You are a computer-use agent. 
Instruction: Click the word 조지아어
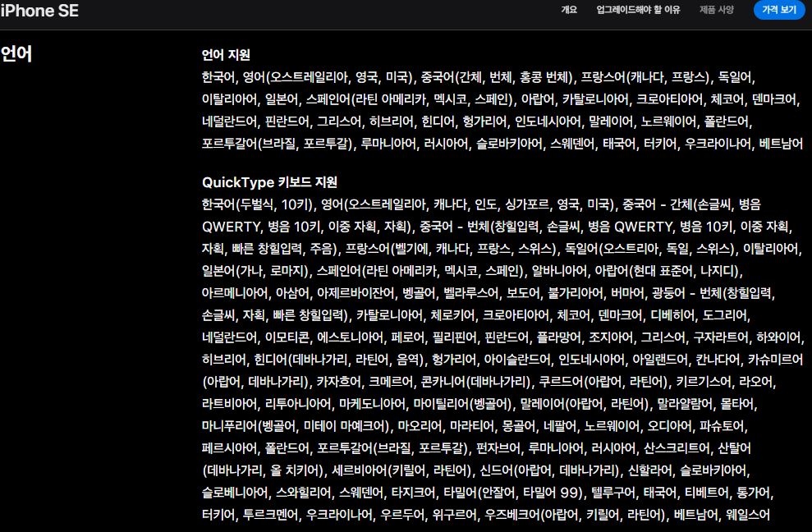point(611,338)
